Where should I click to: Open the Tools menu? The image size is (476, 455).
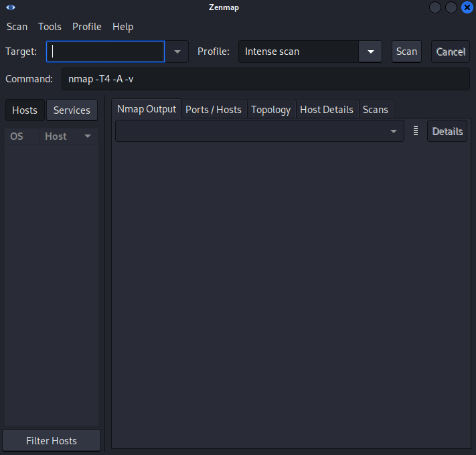tap(50, 27)
